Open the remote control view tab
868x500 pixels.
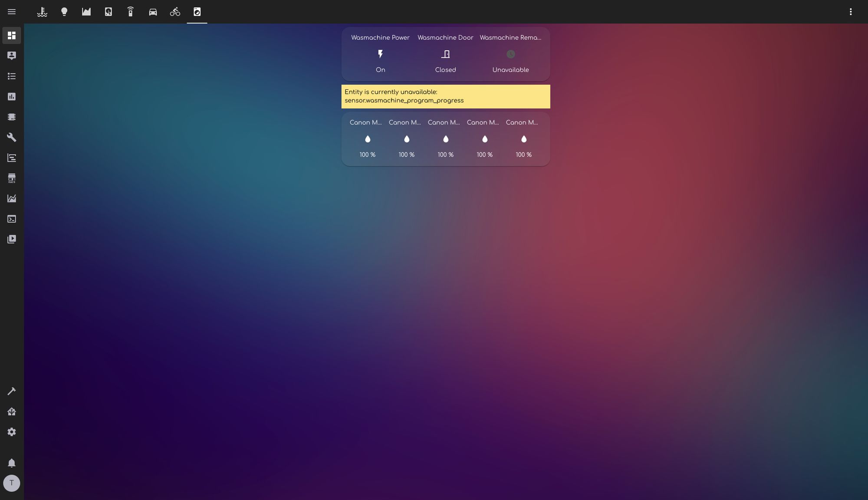tap(131, 12)
